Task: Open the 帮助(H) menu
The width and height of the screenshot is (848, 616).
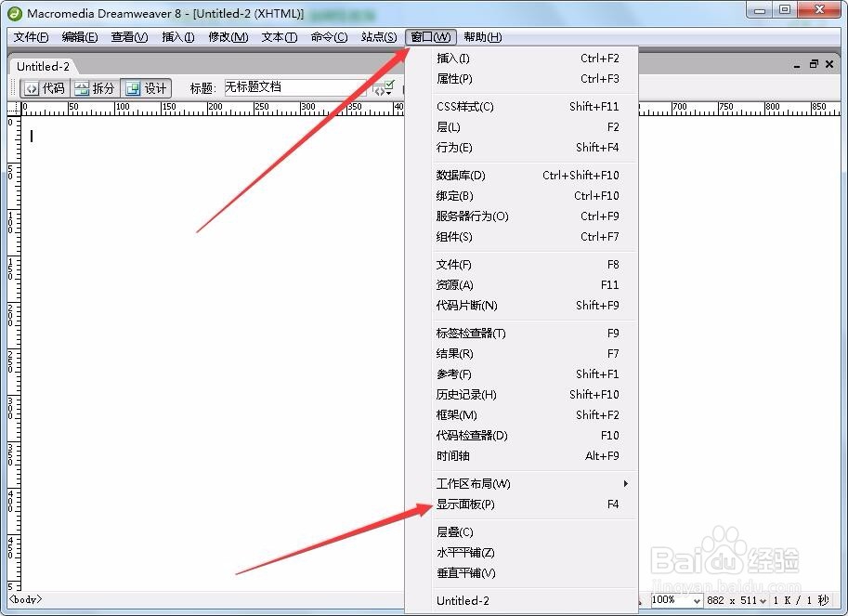Action: click(482, 37)
